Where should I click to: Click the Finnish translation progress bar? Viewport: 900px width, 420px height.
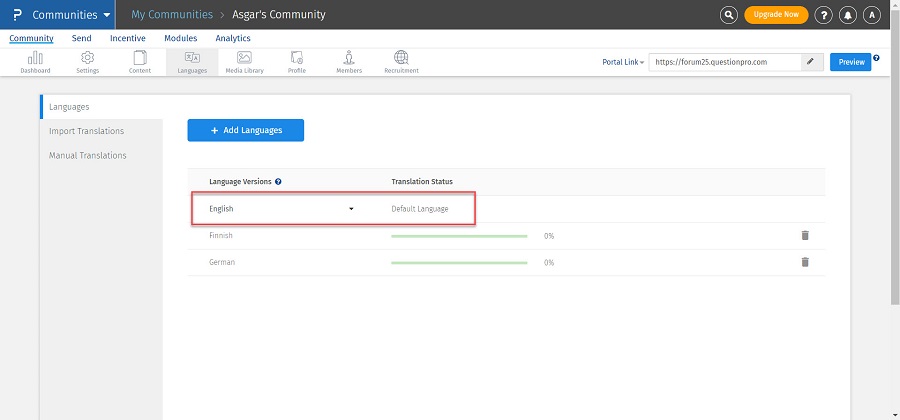[459, 236]
